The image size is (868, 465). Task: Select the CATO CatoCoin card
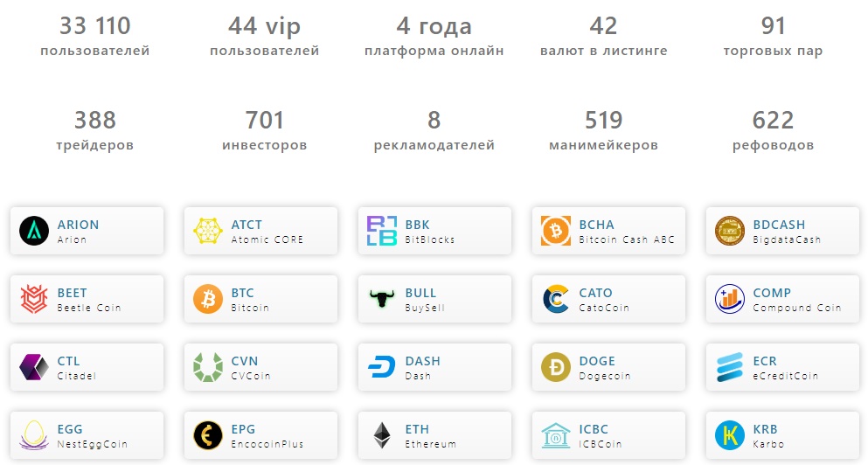(x=608, y=299)
